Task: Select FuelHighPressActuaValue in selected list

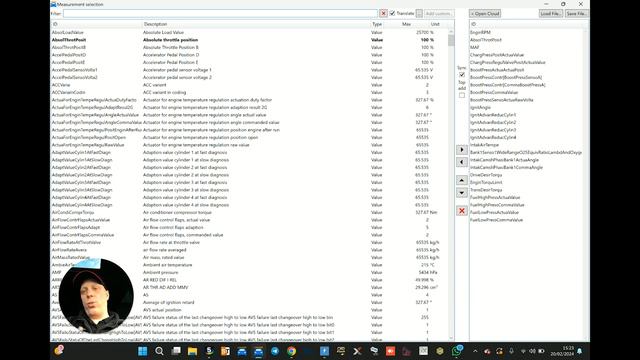Action: point(495,197)
